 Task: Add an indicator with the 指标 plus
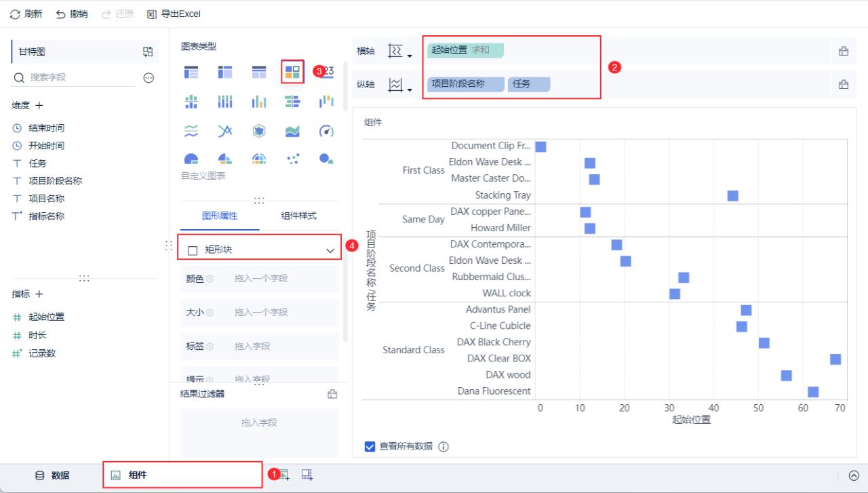click(x=39, y=294)
